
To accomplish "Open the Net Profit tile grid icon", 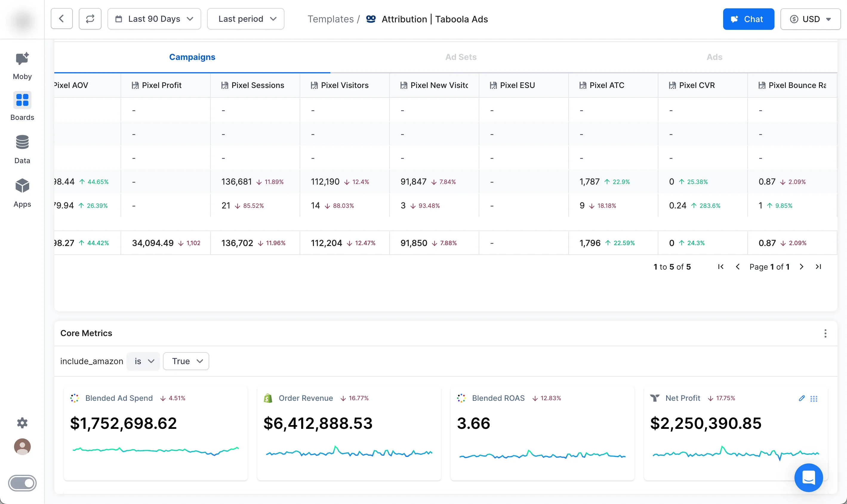I will [814, 399].
